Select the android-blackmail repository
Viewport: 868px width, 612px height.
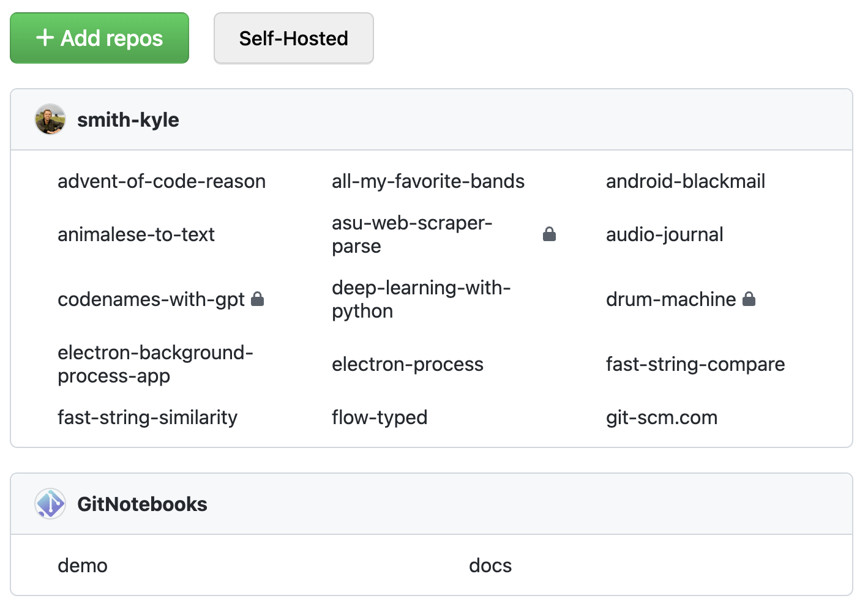pyautogui.click(x=685, y=181)
